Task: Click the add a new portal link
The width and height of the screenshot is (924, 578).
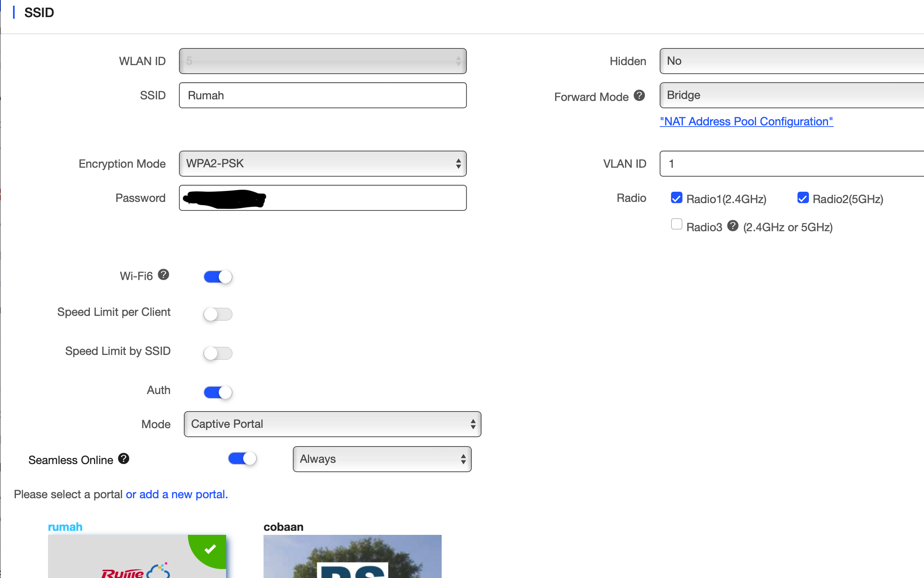Action: 177,494
